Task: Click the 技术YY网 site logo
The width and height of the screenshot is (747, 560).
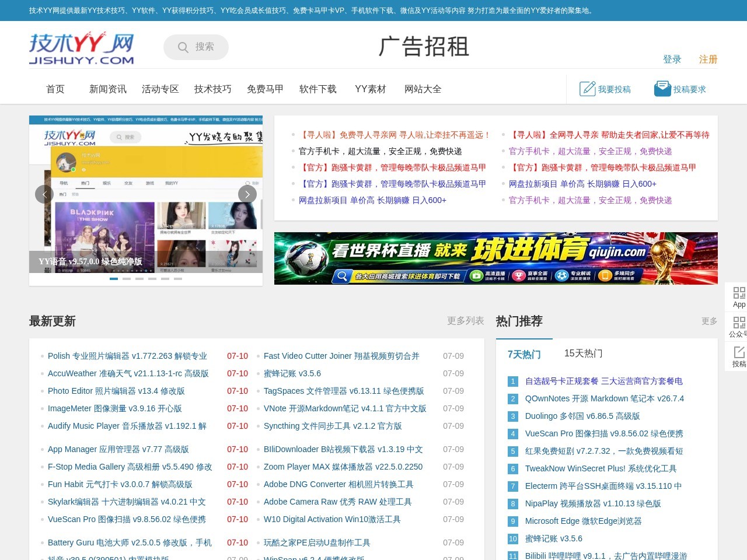Action: 82,48
